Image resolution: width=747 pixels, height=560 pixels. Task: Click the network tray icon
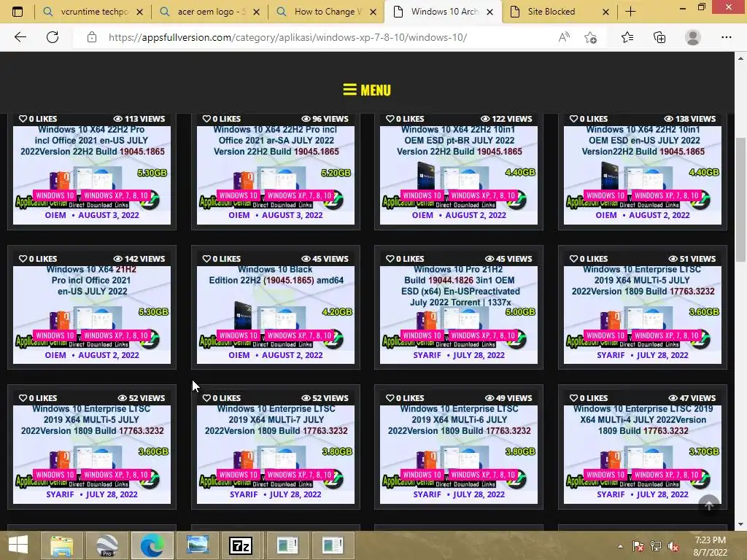click(x=656, y=546)
